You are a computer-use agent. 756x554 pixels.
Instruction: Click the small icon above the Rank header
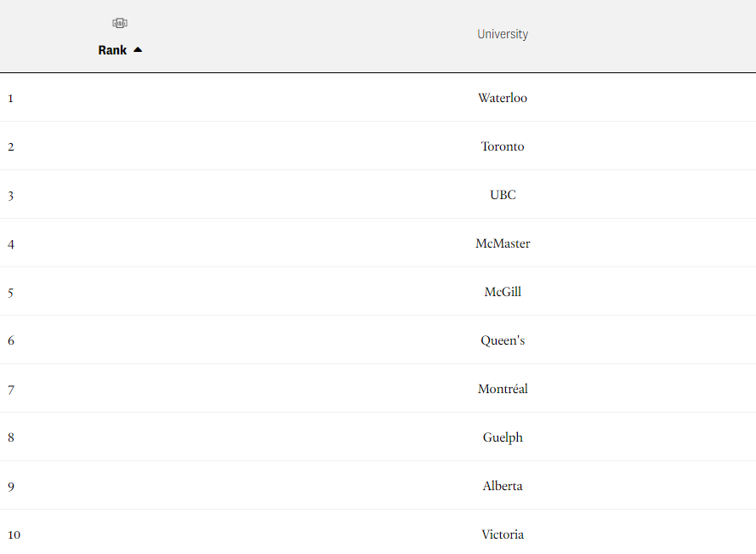(x=119, y=23)
